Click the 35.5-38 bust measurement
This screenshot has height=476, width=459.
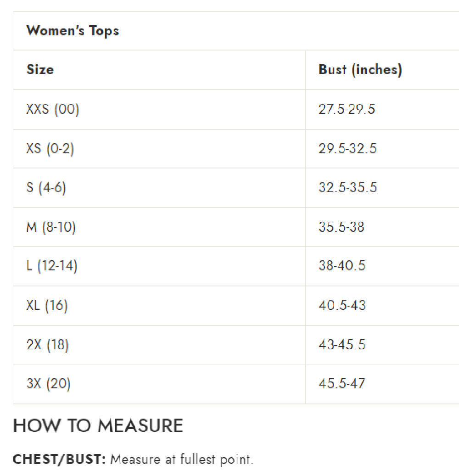[x=341, y=227]
